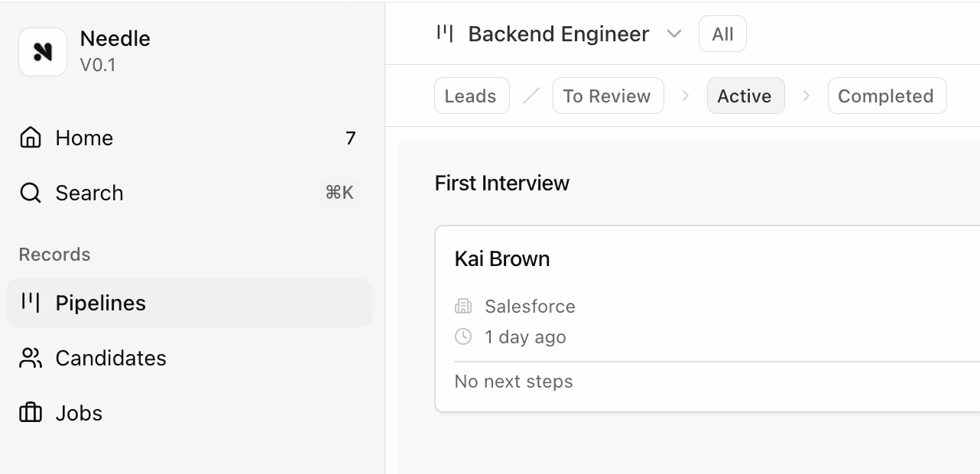Image resolution: width=980 pixels, height=474 pixels.
Task: Click the Home house icon
Action: coord(31,138)
